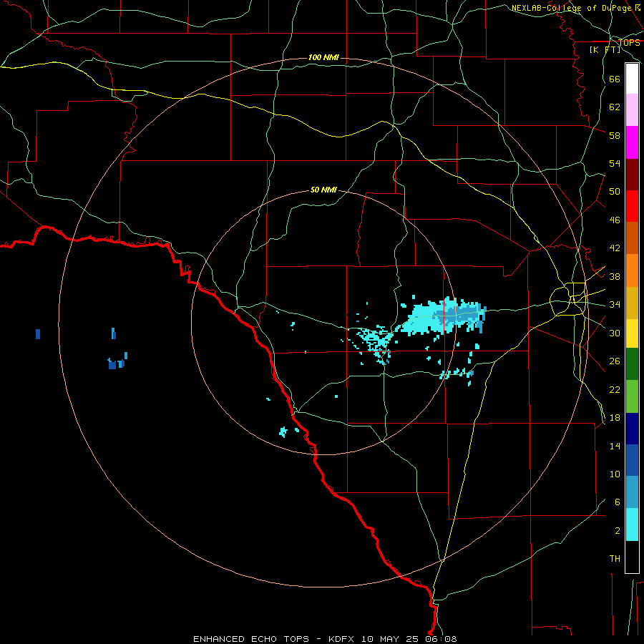Click the "TOPS" legend heading
The image size is (644, 644).
[629, 43]
